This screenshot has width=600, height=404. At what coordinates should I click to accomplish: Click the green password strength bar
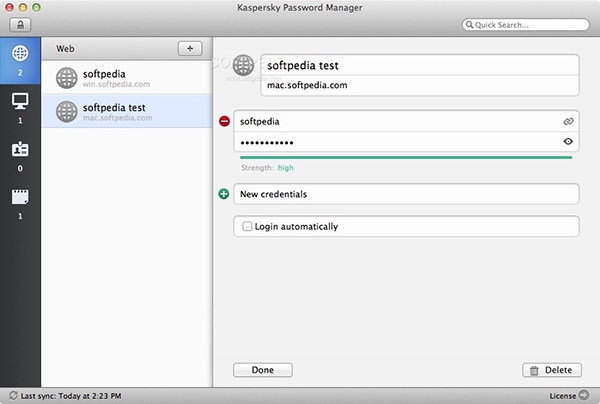pos(406,157)
